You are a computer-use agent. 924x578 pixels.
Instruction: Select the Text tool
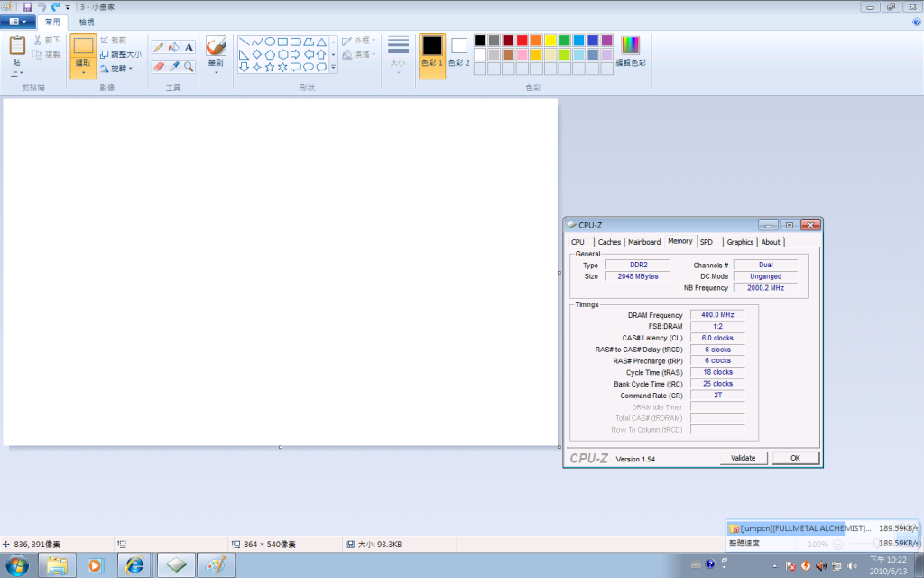189,47
